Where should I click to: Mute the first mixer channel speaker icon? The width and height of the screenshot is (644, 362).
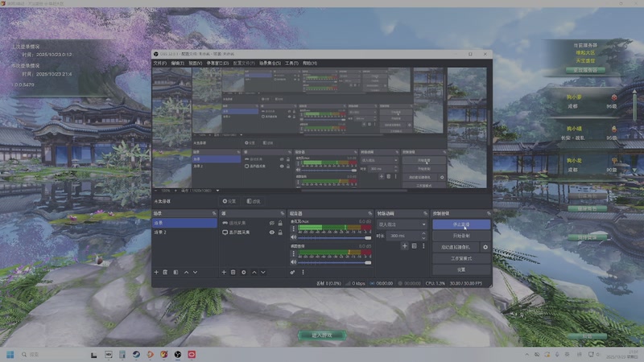point(294,237)
